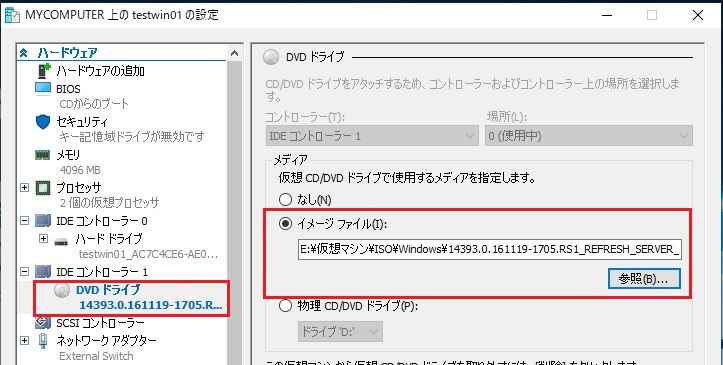Select the 物理 CD/DVD ドライブ(P) radio button
This screenshot has height=365, width=723.
point(286,306)
